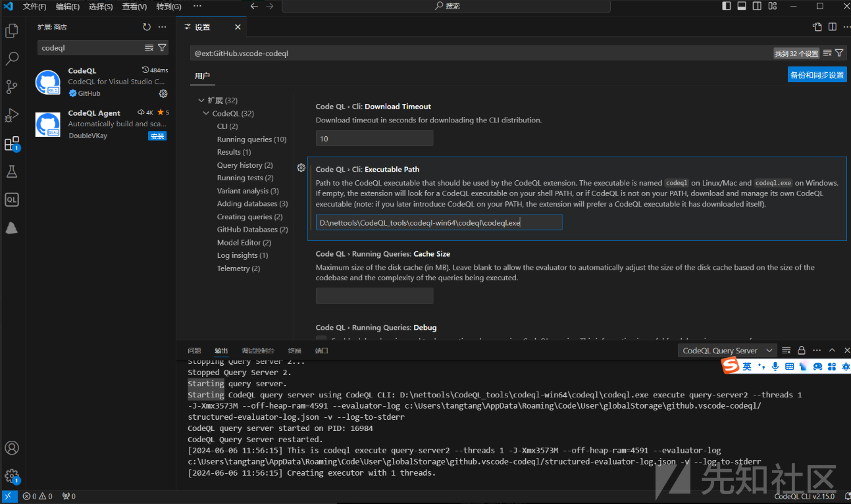Open the remote window status indicator

(x=9, y=496)
